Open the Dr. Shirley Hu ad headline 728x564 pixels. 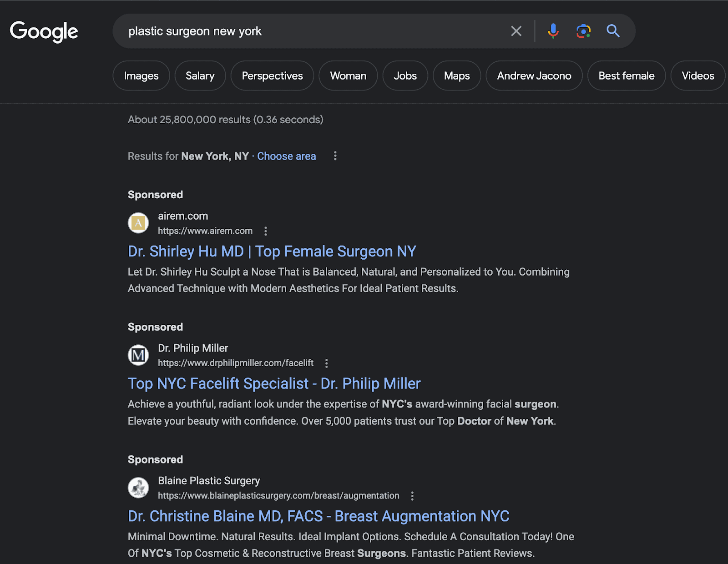click(x=271, y=251)
